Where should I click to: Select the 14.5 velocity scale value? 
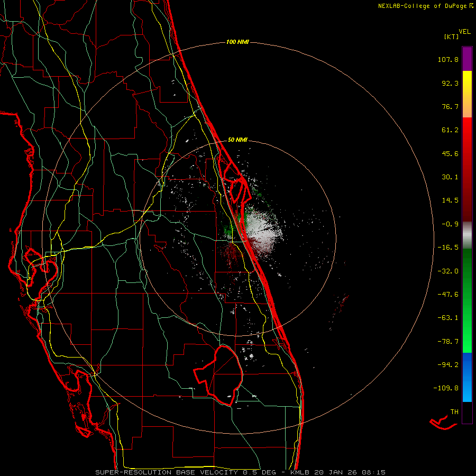[x=450, y=200]
